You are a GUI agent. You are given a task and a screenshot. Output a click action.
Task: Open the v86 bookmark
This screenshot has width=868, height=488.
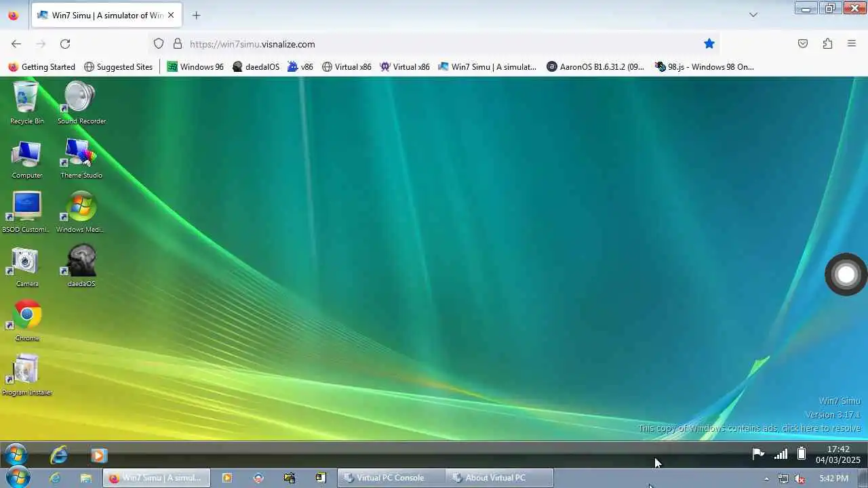tap(300, 66)
